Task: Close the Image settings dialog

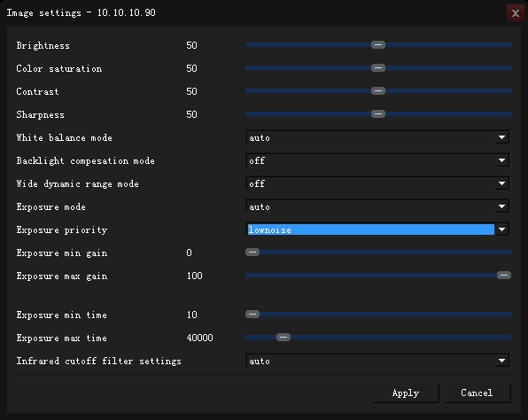Action: click(x=516, y=13)
